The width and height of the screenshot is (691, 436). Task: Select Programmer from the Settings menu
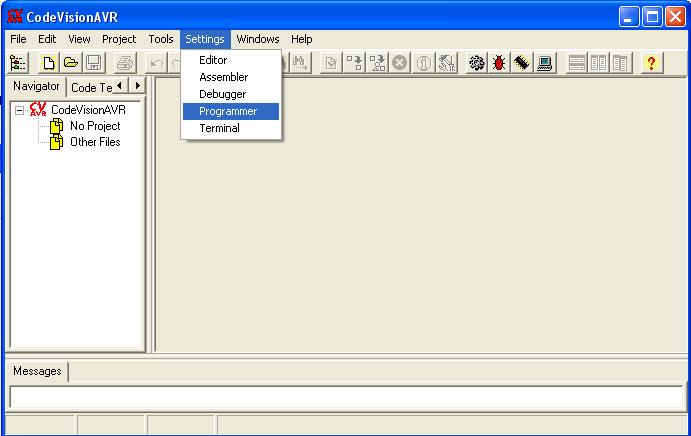[228, 111]
